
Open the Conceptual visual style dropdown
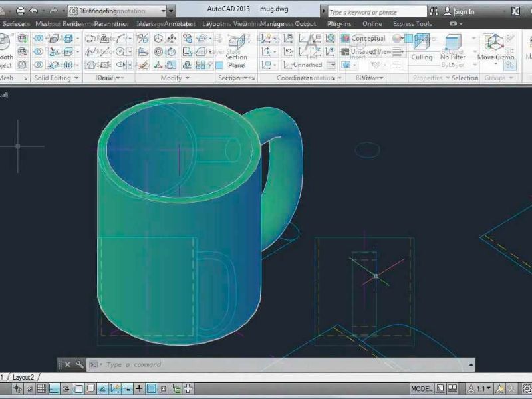click(368, 38)
